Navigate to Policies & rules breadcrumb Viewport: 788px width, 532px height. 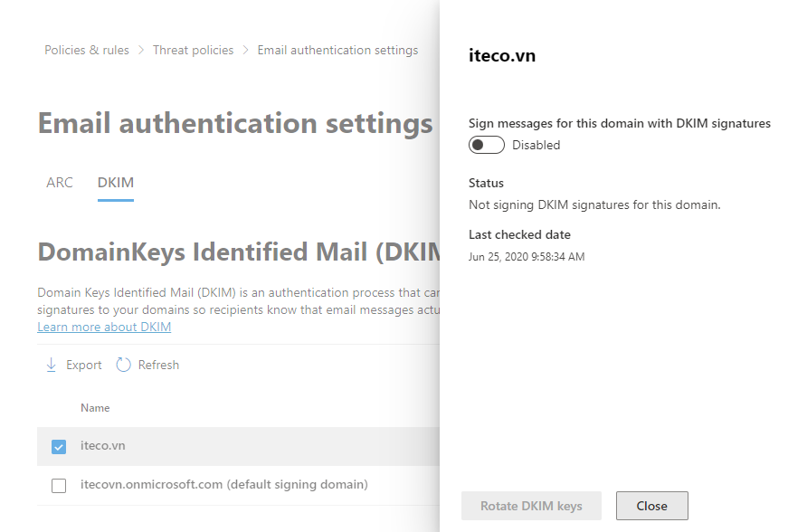tap(86, 50)
